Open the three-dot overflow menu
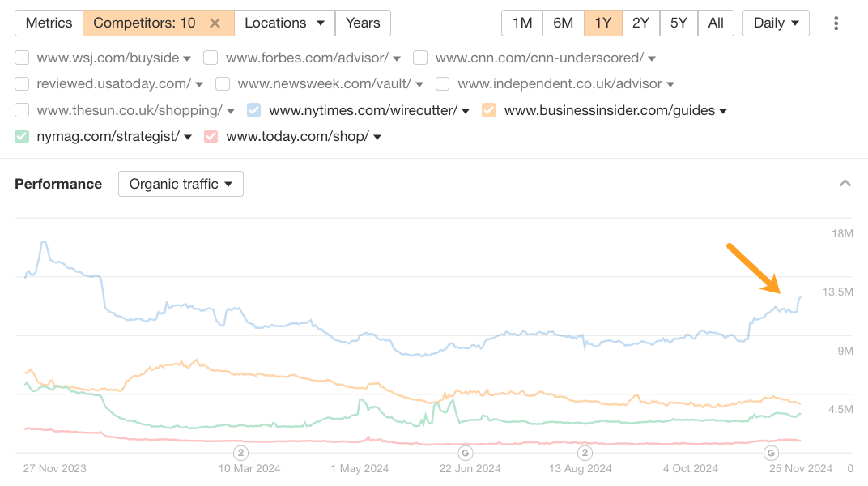 pyautogui.click(x=836, y=23)
